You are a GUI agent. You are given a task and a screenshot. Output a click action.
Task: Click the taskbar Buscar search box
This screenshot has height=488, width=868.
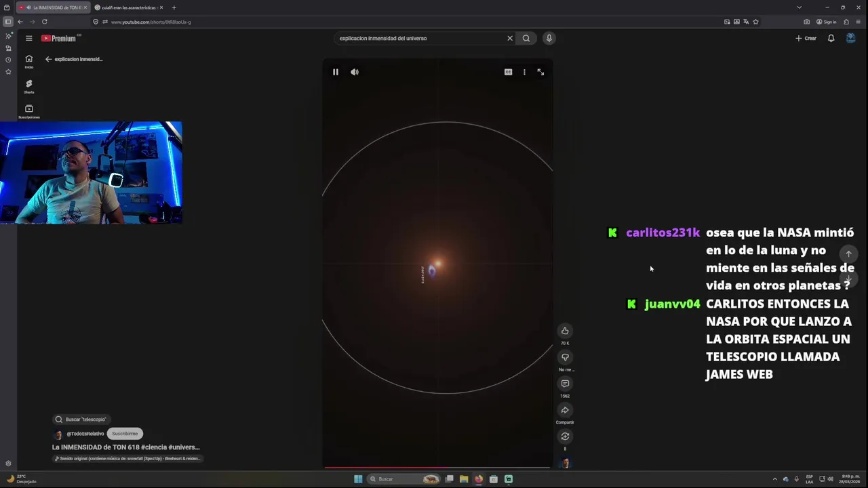(x=405, y=479)
